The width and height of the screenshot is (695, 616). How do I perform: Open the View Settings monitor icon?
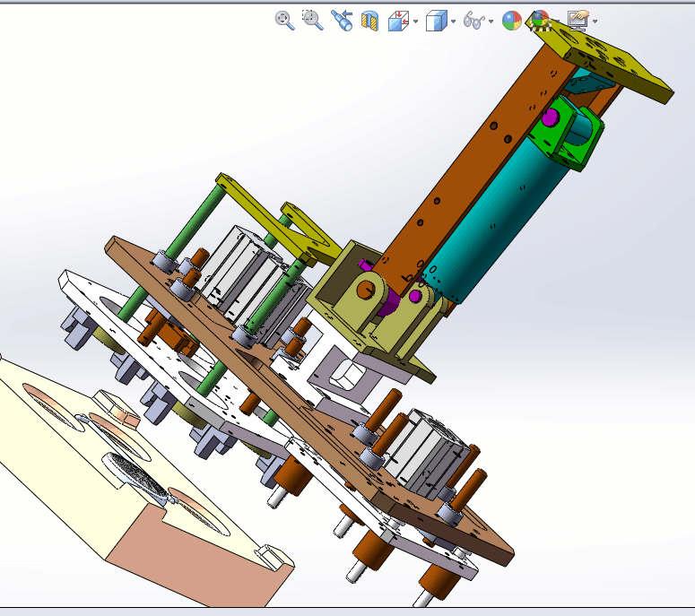click(x=578, y=21)
